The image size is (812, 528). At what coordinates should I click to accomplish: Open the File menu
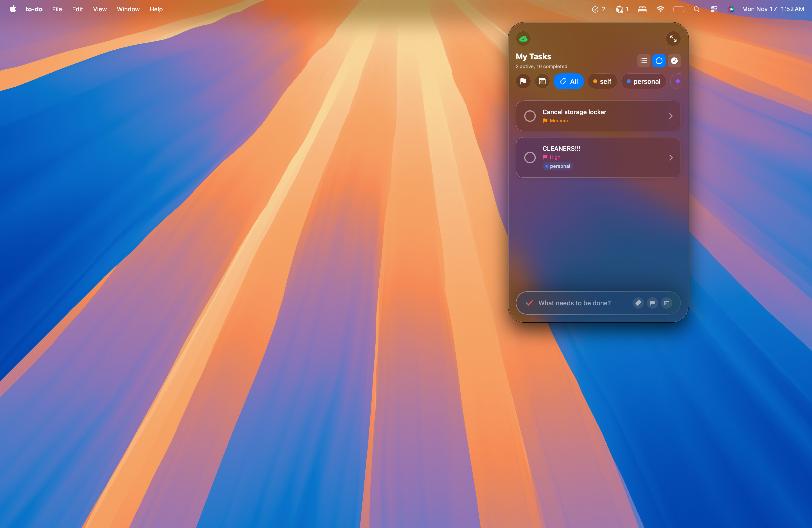[57, 9]
